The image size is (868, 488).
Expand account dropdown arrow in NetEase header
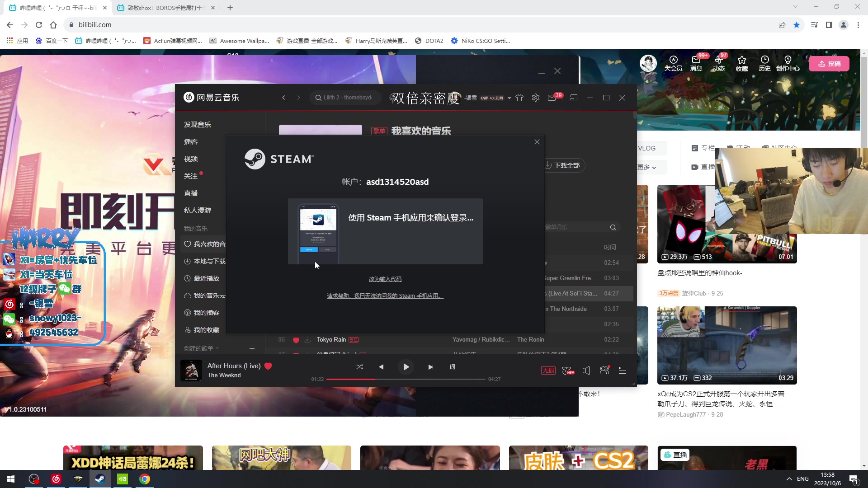(x=509, y=98)
